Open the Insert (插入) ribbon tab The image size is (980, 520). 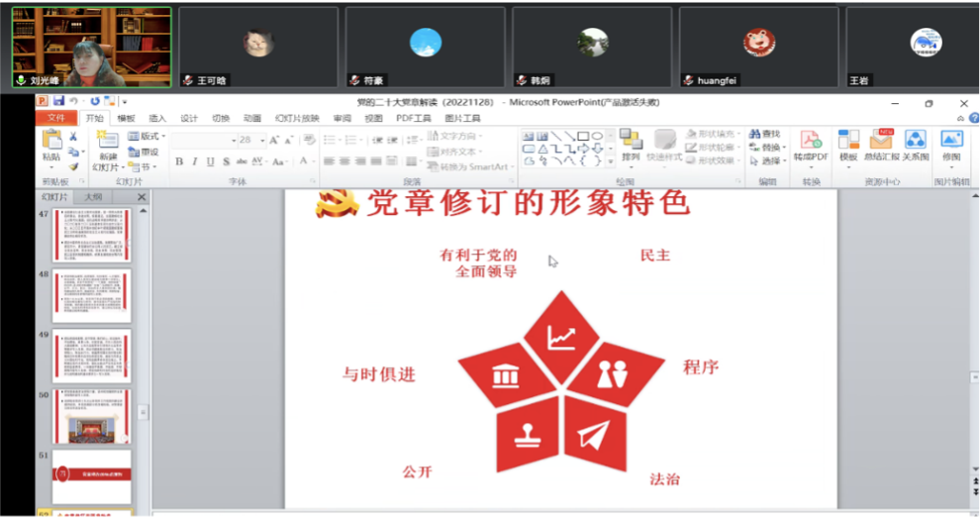coord(157,118)
